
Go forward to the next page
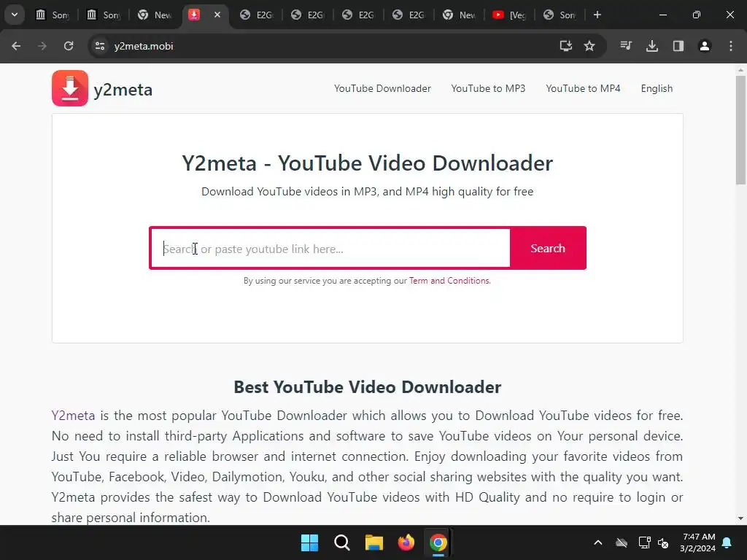[x=42, y=46]
